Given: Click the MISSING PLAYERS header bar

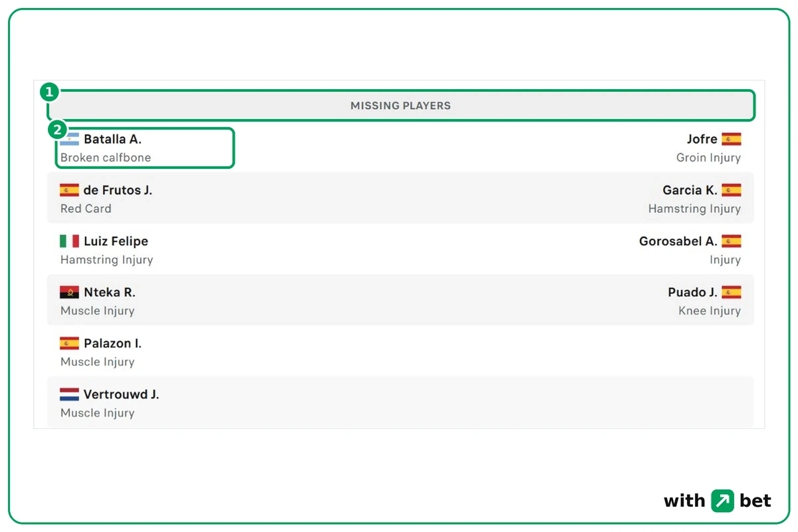Looking at the screenshot, I should click(x=401, y=106).
